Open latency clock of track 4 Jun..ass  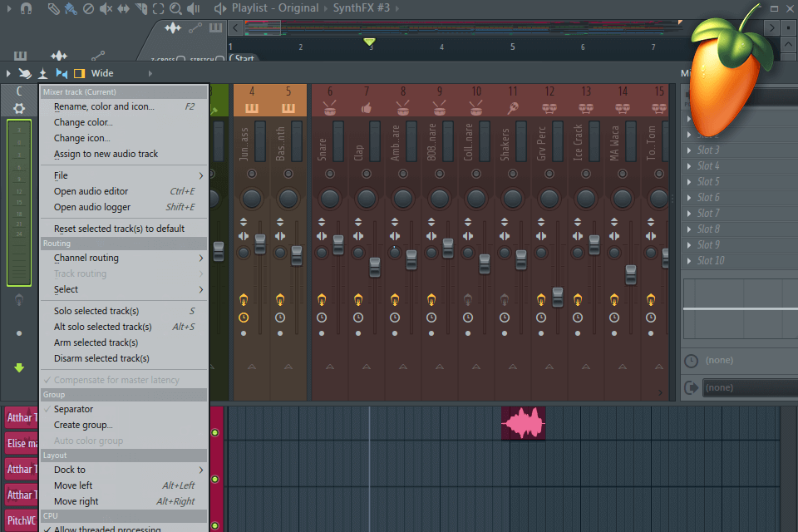(244, 318)
